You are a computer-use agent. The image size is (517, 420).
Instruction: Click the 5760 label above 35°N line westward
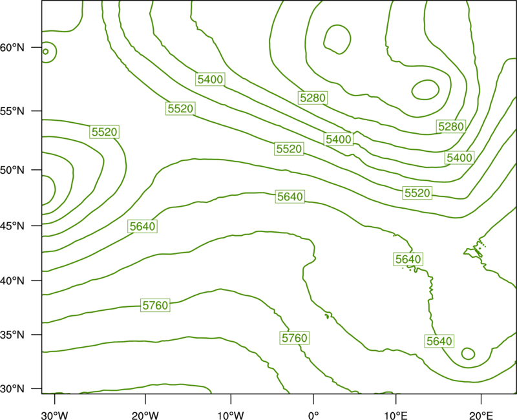tap(155, 305)
